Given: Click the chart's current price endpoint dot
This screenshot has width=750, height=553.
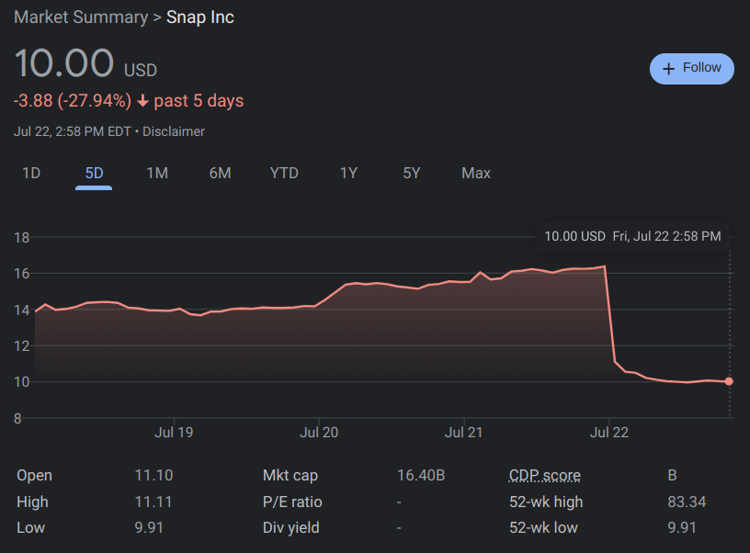Looking at the screenshot, I should (728, 381).
